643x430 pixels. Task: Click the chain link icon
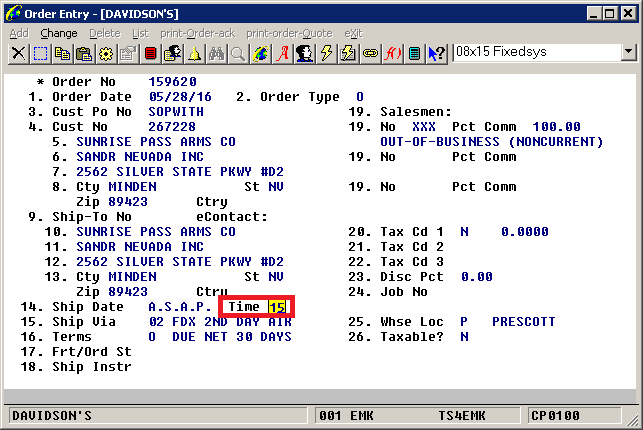pos(370,54)
